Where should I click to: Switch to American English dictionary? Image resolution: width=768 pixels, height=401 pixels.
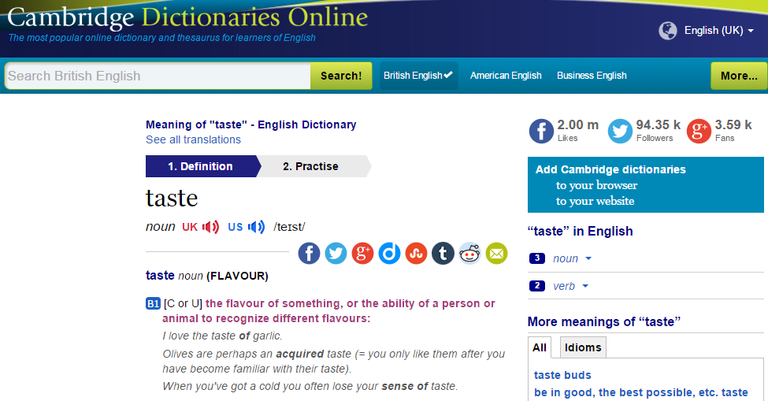506,75
